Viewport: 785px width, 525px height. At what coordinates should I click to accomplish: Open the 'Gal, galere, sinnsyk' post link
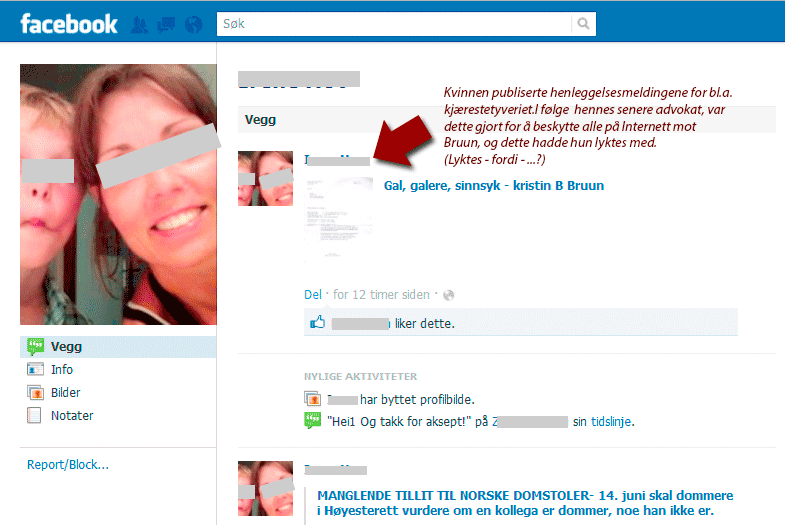click(494, 186)
